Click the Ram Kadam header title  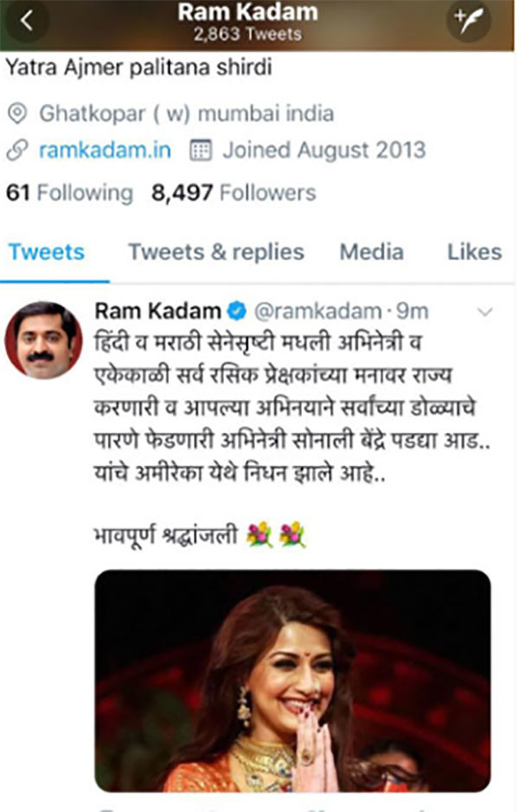pos(248,12)
